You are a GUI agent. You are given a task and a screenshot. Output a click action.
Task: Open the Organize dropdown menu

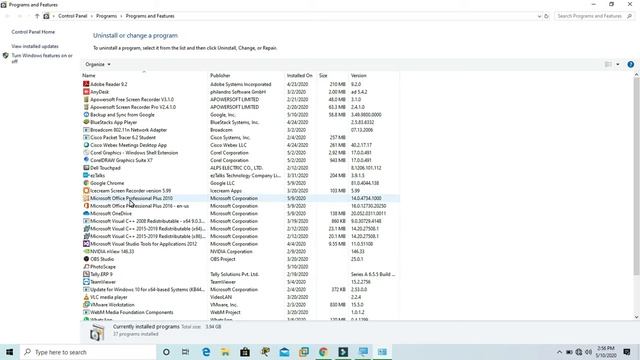(x=98, y=64)
